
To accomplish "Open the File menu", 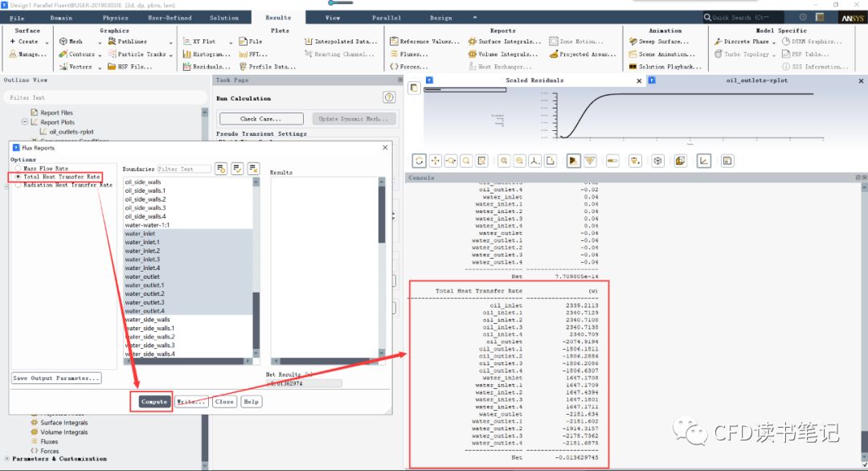I will pyautogui.click(x=17, y=18).
